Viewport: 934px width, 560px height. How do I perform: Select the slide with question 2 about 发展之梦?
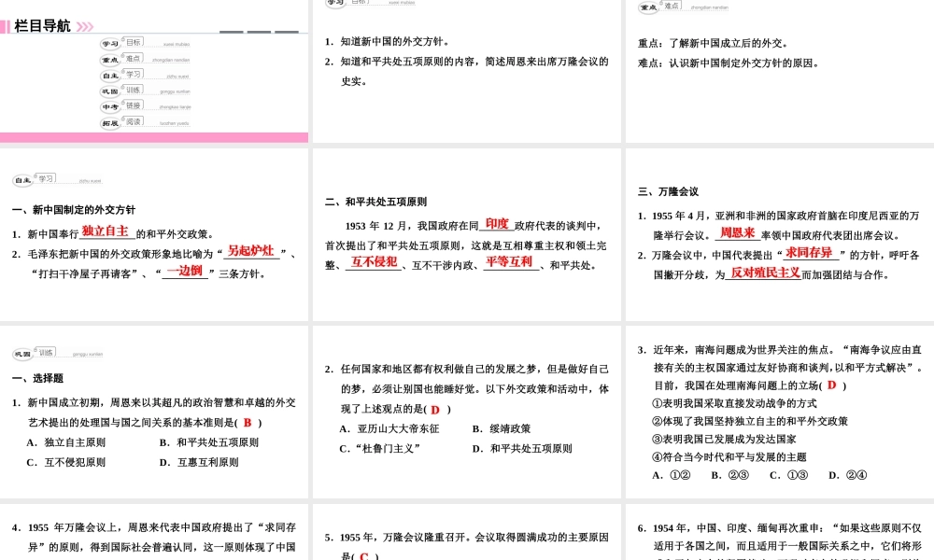tap(466, 412)
